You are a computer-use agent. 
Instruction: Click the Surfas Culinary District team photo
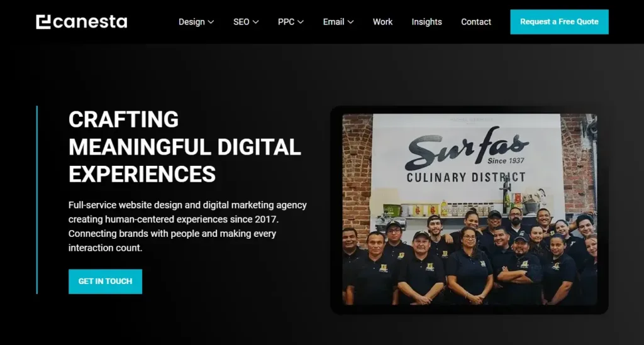(x=469, y=210)
